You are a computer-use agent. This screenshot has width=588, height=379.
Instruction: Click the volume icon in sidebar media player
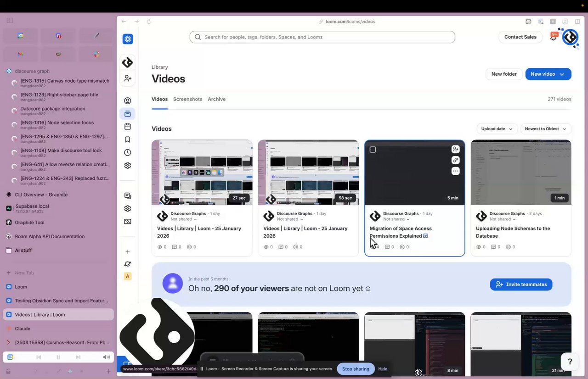(107, 357)
